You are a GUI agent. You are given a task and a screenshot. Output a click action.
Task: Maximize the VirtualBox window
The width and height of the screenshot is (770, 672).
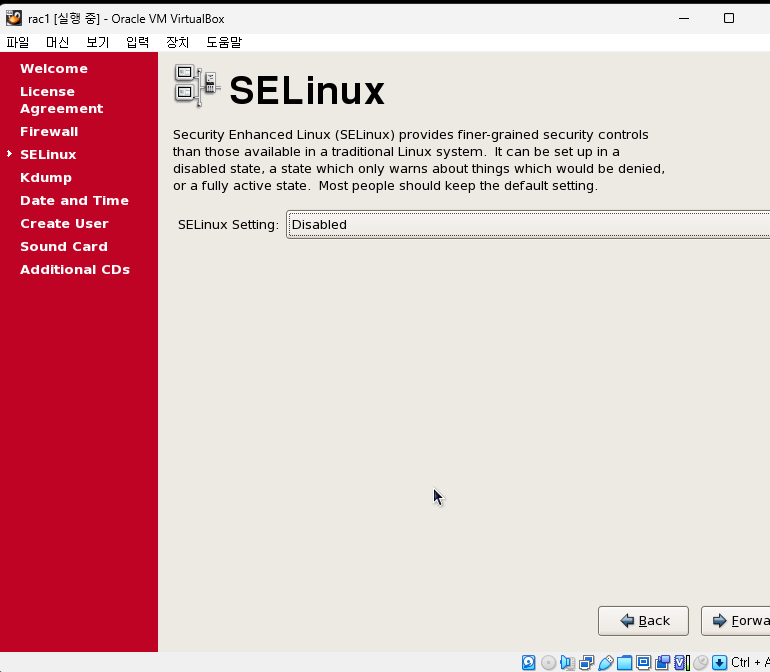tap(729, 19)
